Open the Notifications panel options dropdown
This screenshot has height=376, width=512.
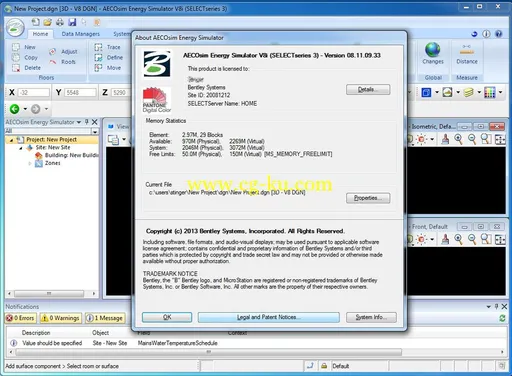click(488, 306)
